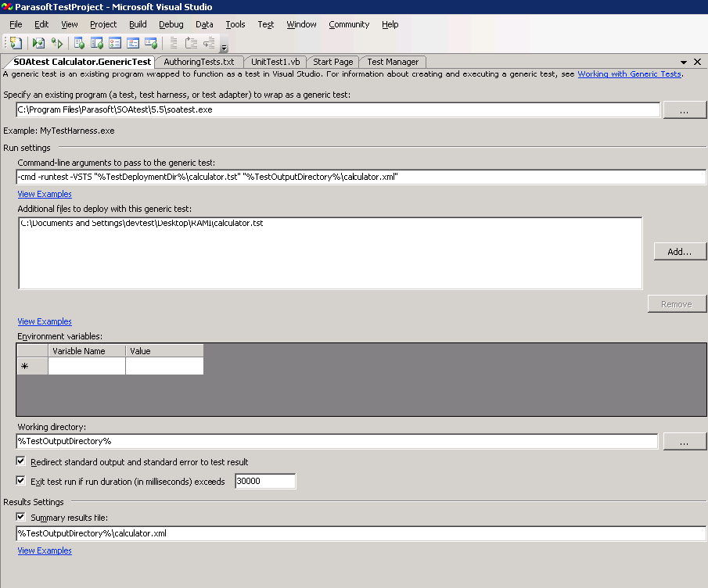
Task: Select the new-row asterisk header in grid
Action: (32, 366)
